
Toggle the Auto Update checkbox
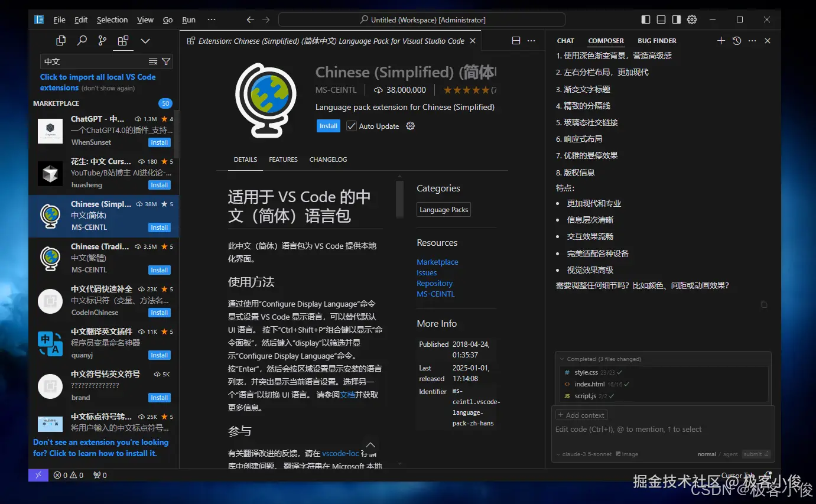point(352,126)
